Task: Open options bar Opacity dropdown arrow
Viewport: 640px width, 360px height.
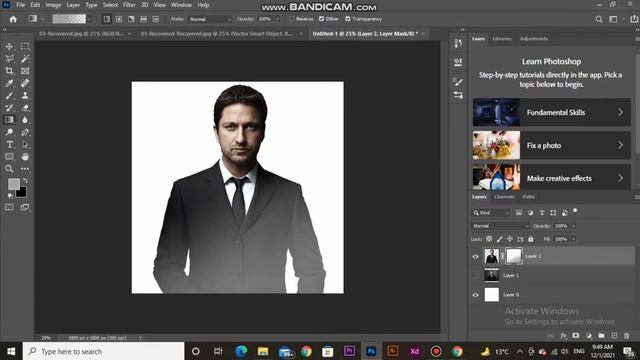Action: [278, 19]
